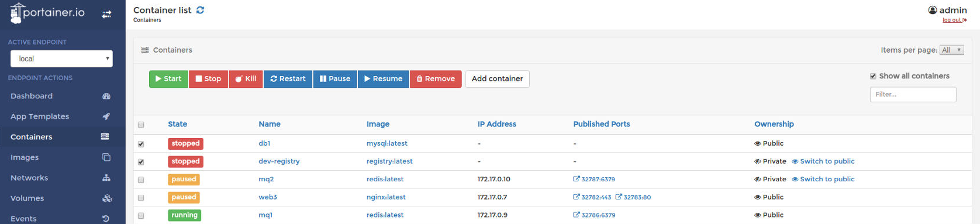Toggle Show all containers checkbox
The width and height of the screenshot is (980, 224).
[873, 76]
